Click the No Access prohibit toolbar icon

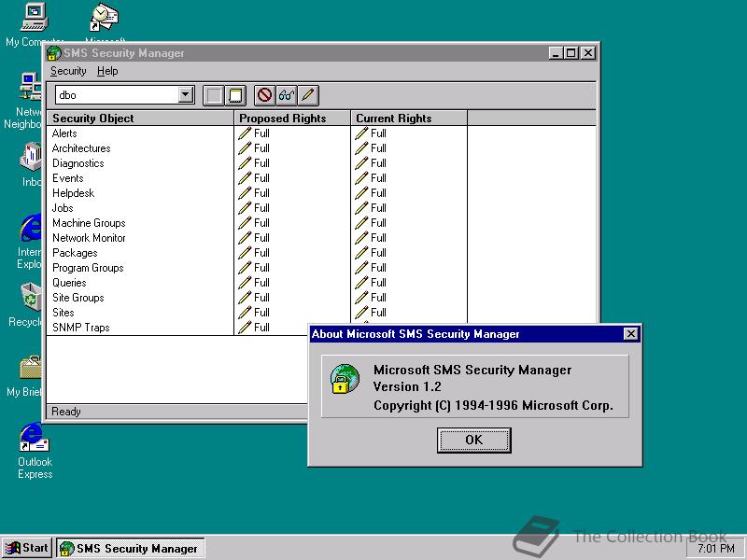pyautogui.click(x=265, y=95)
